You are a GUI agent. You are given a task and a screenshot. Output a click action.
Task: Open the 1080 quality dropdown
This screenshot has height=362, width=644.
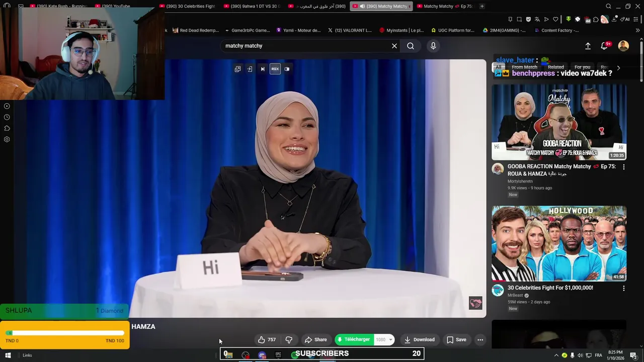click(384, 340)
